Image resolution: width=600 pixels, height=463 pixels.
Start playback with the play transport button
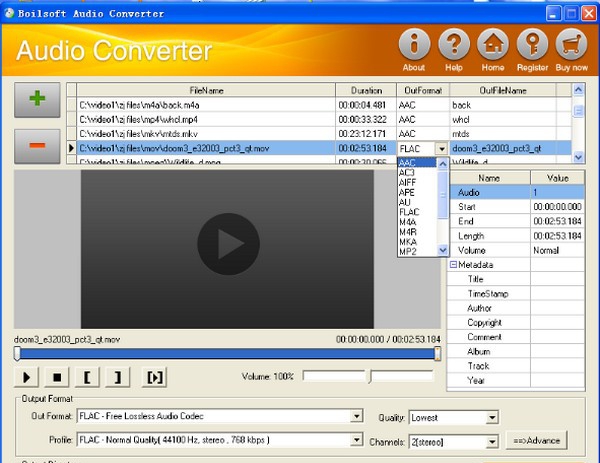point(26,377)
